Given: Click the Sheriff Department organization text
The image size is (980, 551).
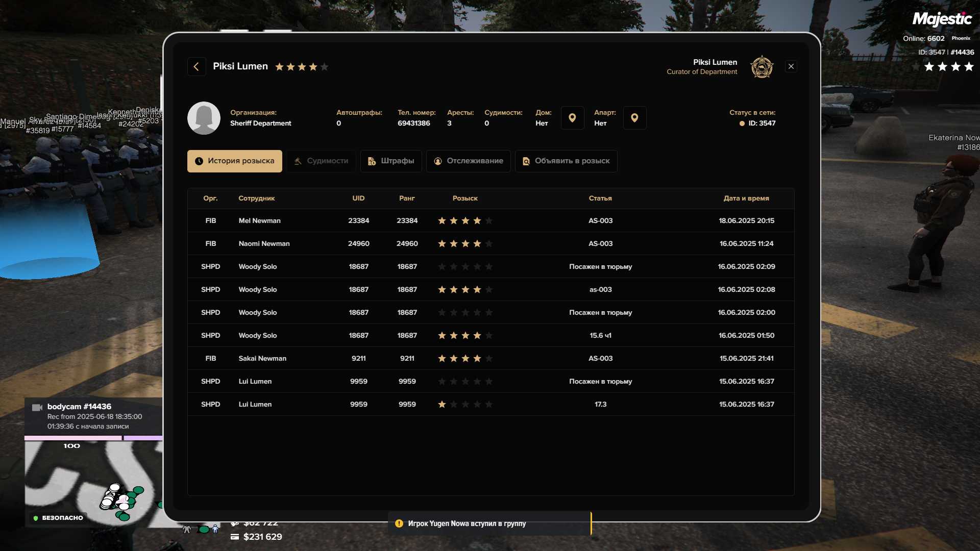Looking at the screenshot, I should coord(261,123).
